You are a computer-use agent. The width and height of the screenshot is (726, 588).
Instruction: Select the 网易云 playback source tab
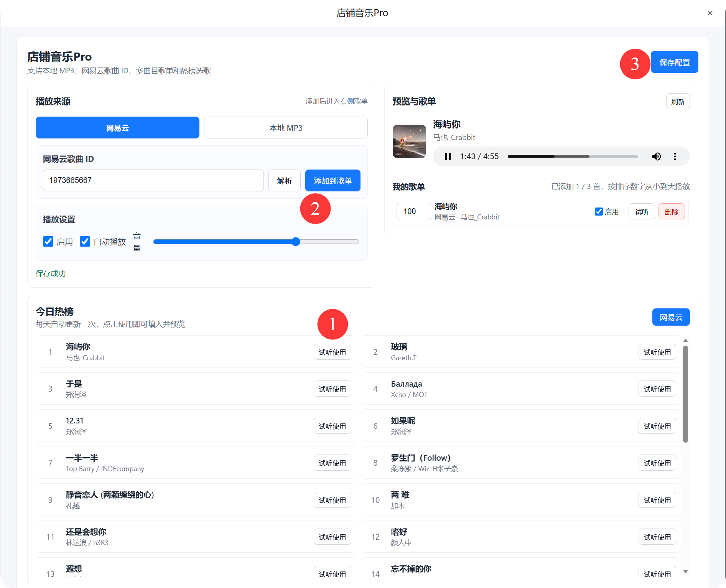(117, 128)
